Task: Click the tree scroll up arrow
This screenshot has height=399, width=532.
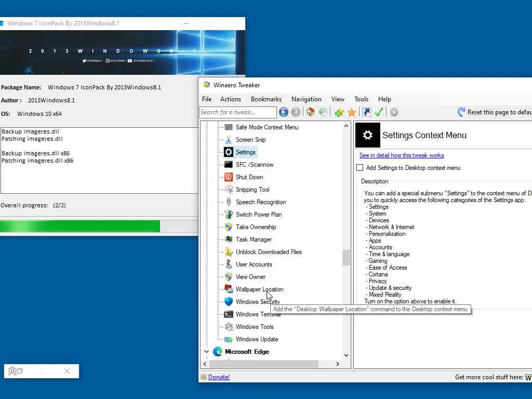Action: 346,126
